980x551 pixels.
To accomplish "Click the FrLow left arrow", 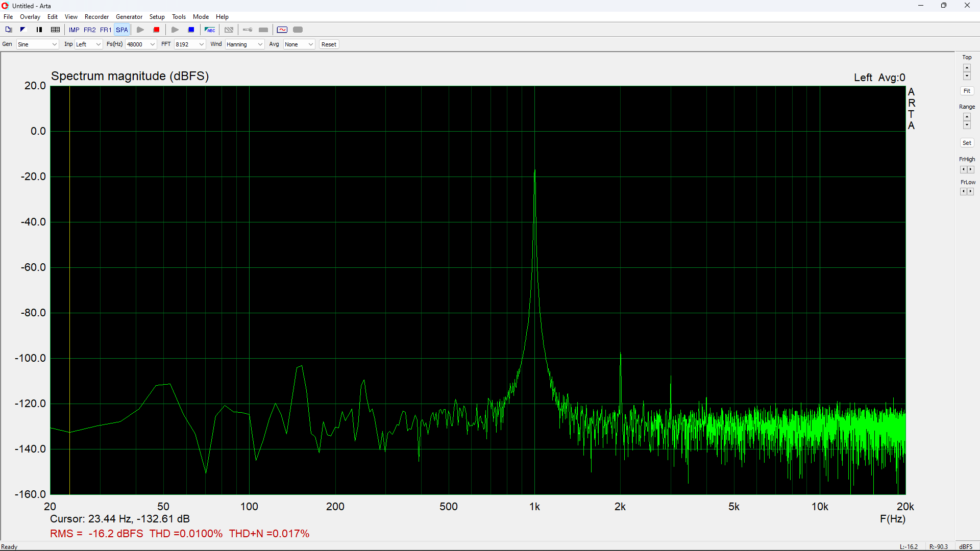I will click(x=963, y=192).
